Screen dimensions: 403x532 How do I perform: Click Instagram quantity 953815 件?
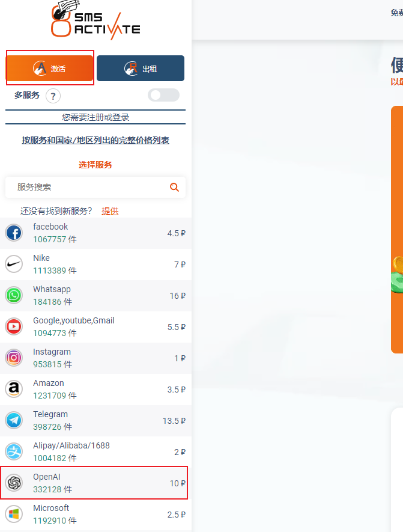click(52, 364)
